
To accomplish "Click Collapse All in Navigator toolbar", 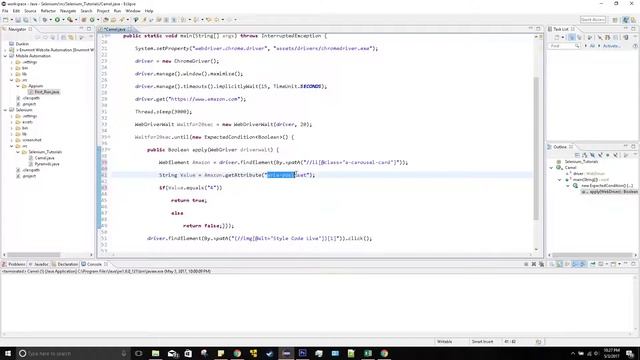I will [63, 37].
